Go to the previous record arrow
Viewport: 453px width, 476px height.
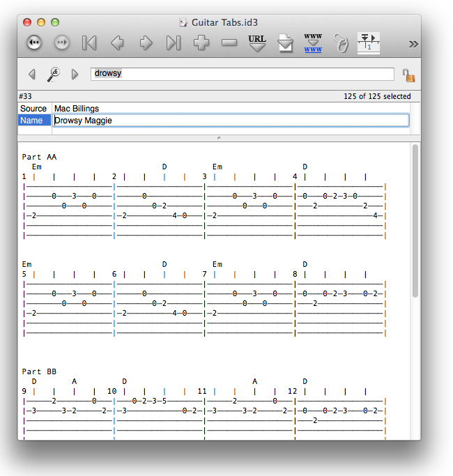(117, 43)
